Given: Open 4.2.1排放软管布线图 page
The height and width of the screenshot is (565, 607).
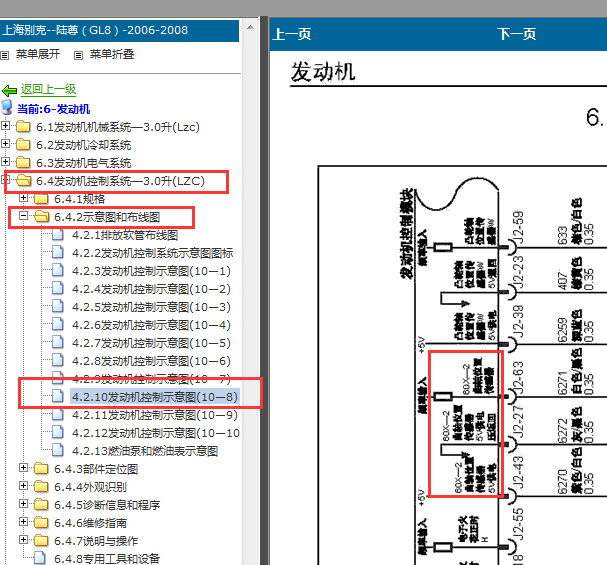Looking at the screenshot, I should [125, 235].
